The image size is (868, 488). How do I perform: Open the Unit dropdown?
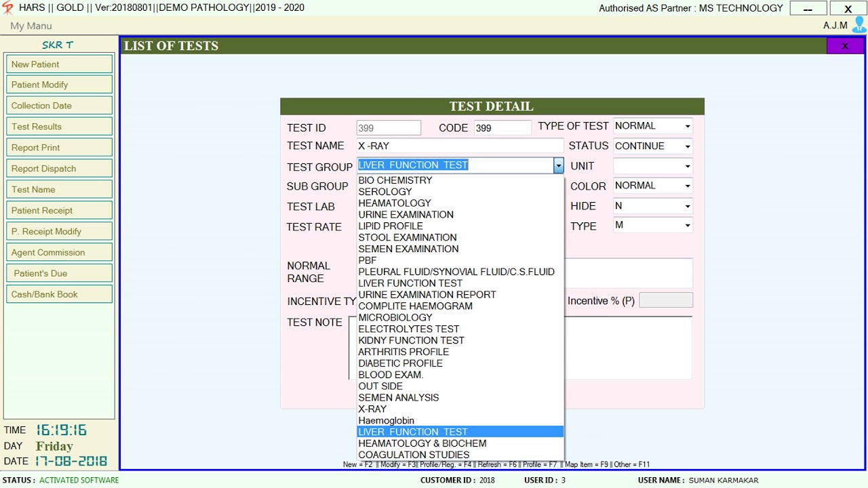pos(688,166)
